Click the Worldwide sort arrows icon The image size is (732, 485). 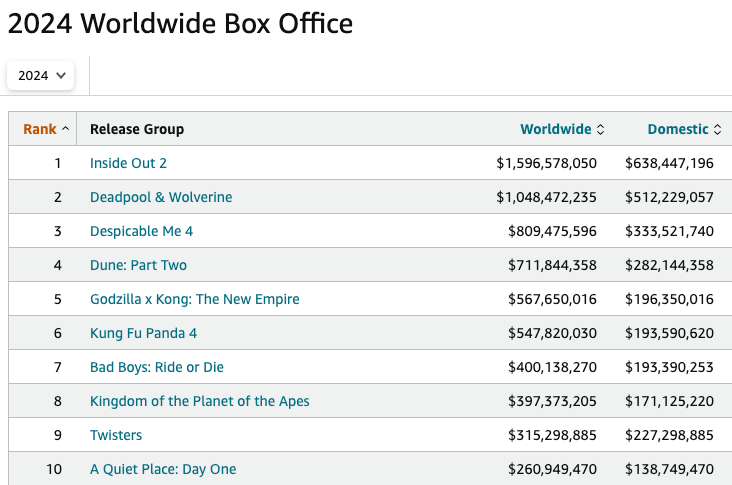(x=601, y=129)
